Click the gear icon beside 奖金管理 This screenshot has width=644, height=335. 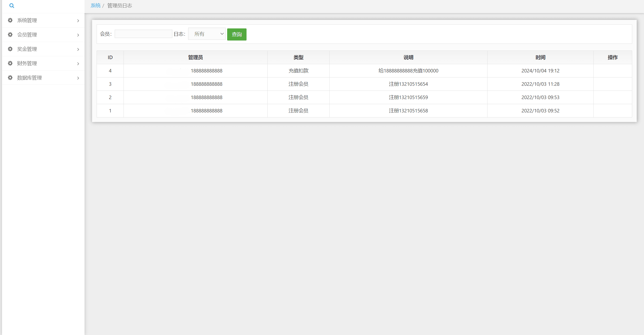10,49
